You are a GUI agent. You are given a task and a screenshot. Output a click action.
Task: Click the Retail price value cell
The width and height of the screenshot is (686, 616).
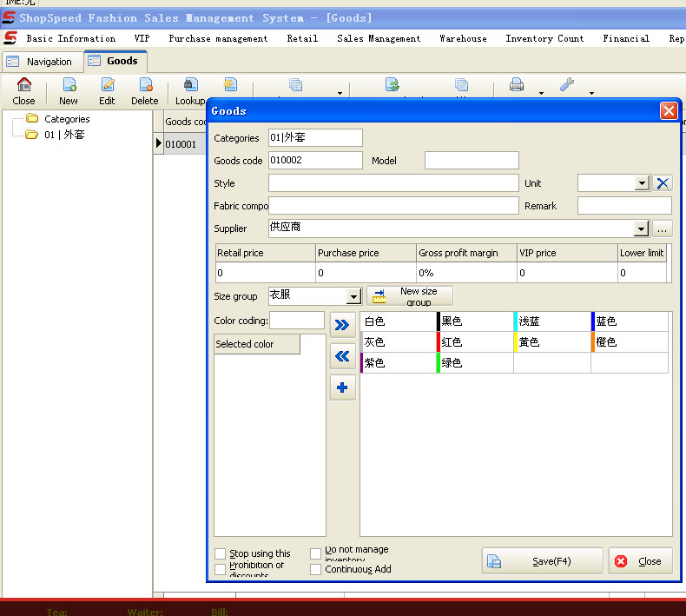point(266,273)
